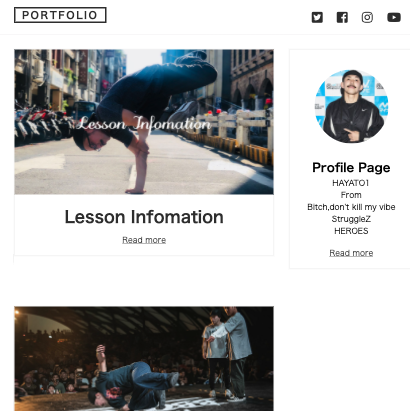The image size is (410, 411).
Task: Open the YouTube social icon
Action: pos(394,17)
